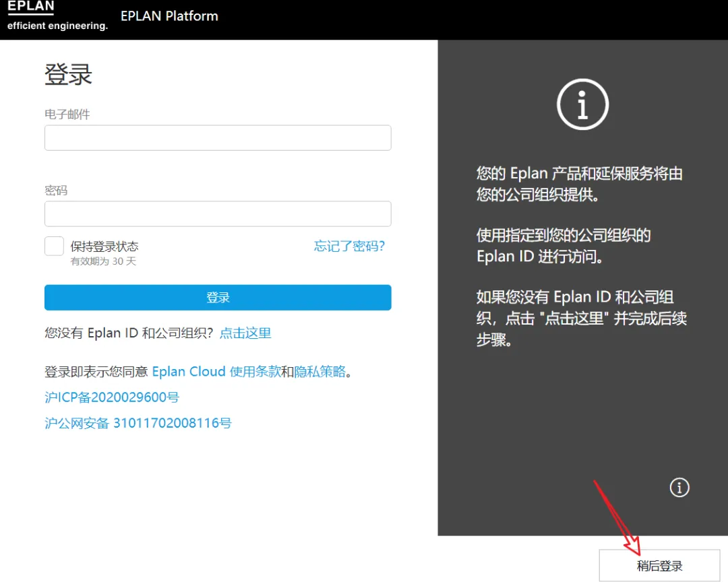This screenshot has width=728, height=588.
Task: Click the 有效期为 30 天 hint text
Action: pyautogui.click(x=103, y=261)
